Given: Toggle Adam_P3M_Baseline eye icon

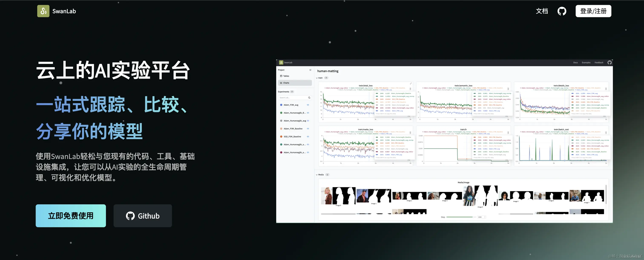Looking at the screenshot, I should coord(308,129).
